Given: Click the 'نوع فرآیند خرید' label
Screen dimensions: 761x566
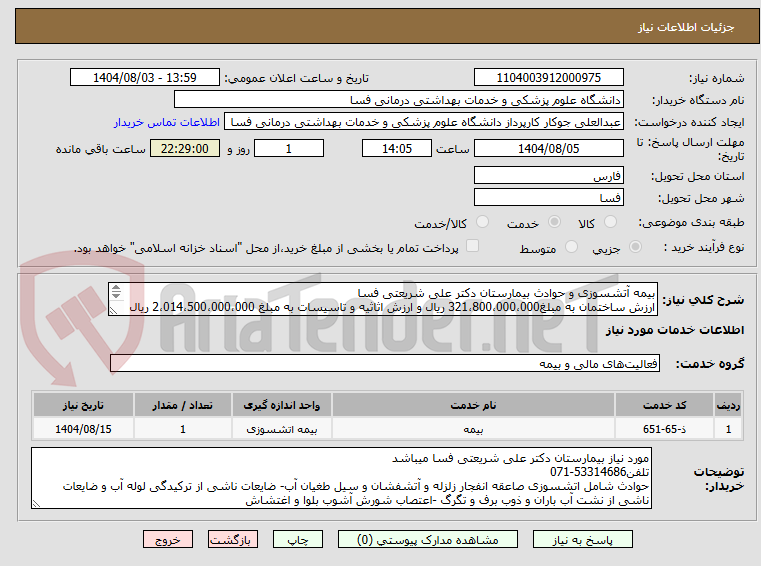Looking at the screenshot, I should point(704,248).
